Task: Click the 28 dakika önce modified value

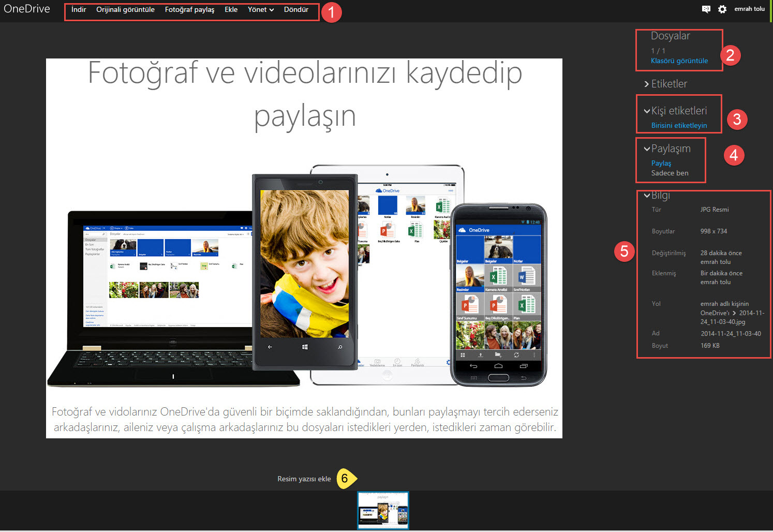Action: click(x=721, y=253)
